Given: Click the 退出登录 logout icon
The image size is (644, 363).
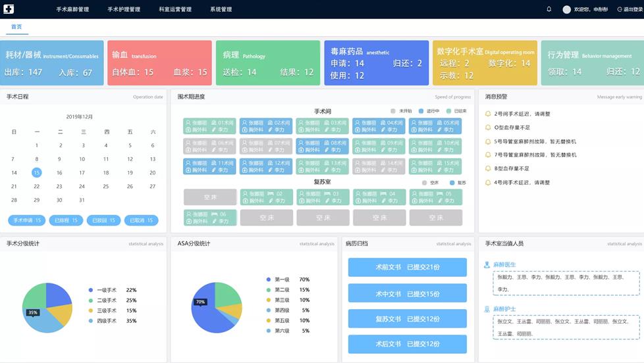Looking at the screenshot, I should pyautogui.click(x=620, y=9).
